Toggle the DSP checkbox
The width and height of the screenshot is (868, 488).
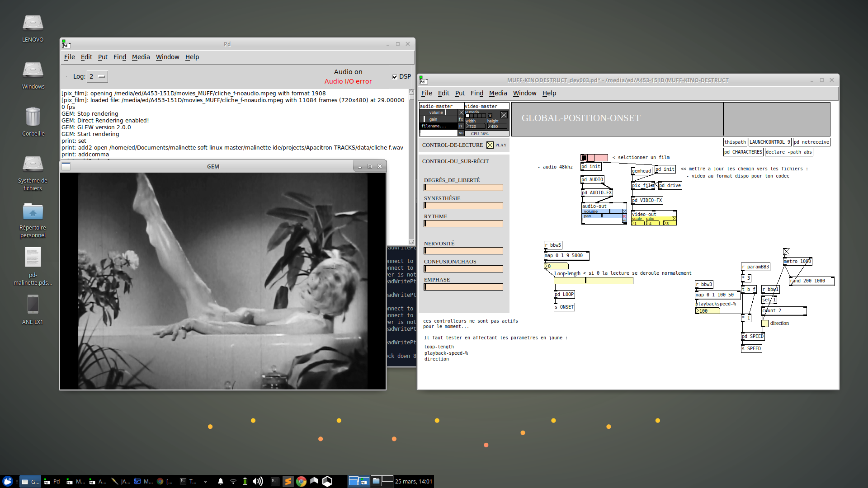point(395,77)
